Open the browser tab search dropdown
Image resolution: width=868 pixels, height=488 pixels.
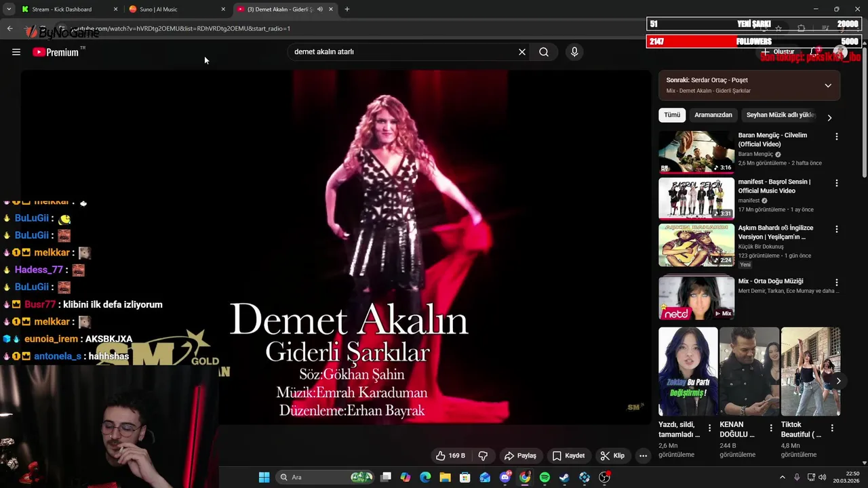pos(8,9)
